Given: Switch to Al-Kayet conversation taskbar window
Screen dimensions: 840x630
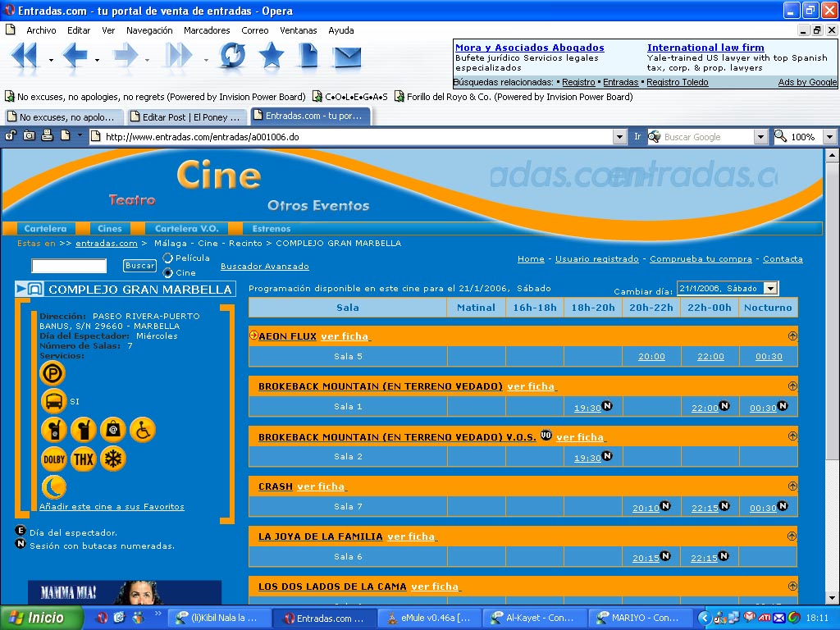Looking at the screenshot, I should click(x=535, y=618).
